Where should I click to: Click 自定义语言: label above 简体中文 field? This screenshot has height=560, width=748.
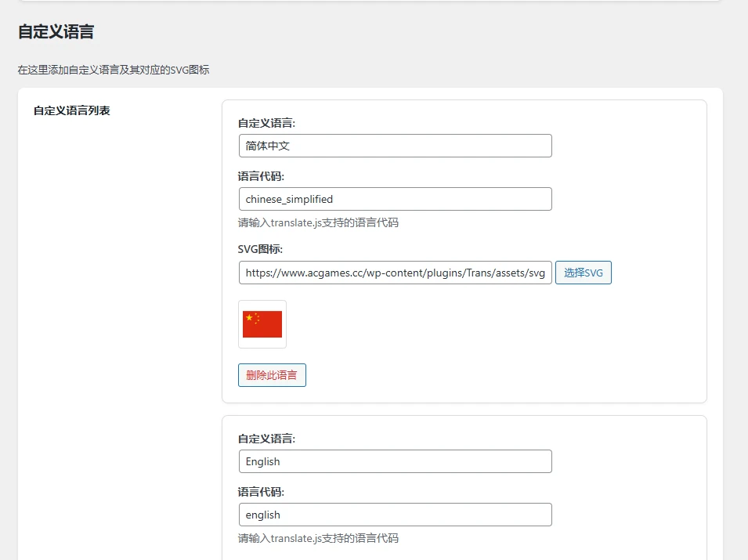(266, 123)
